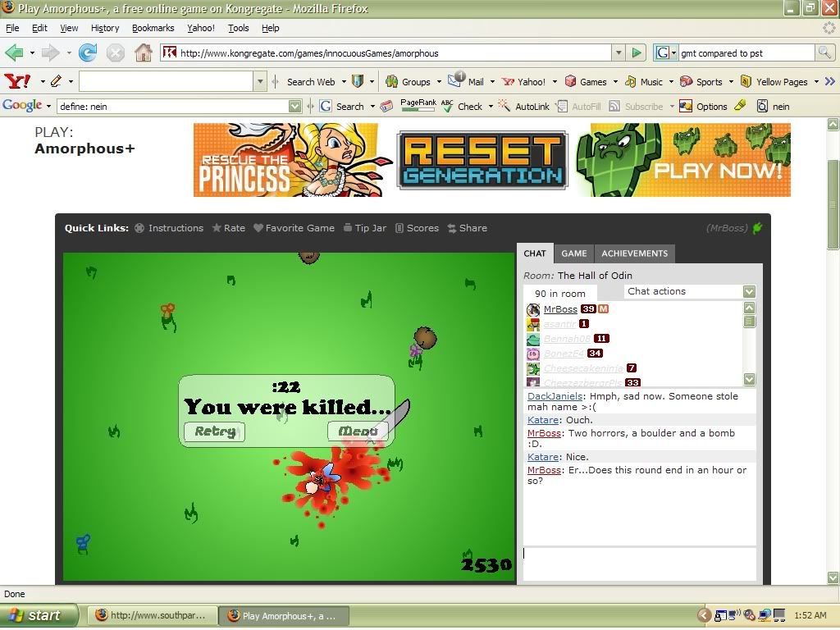This screenshot has height=630, width=840.
Task: Open the Yahoo Sports toolbar item
Action: pos(701,82)
